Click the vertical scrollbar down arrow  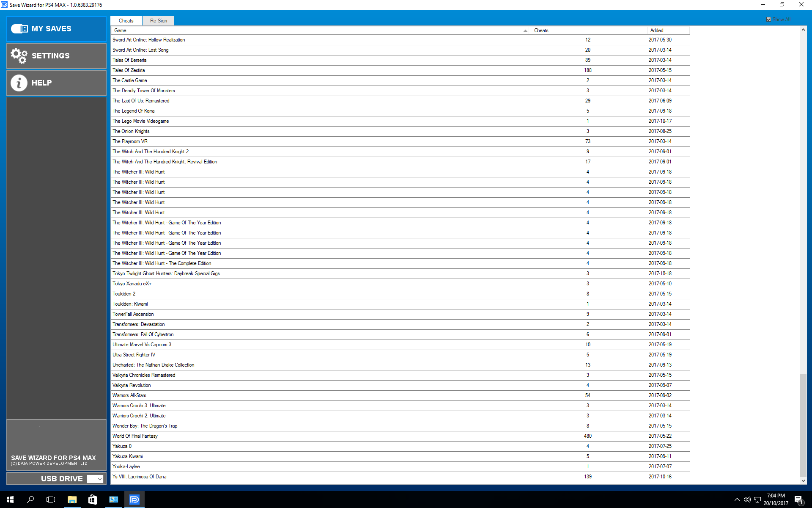pyautogui.click(x=803, y=480)
